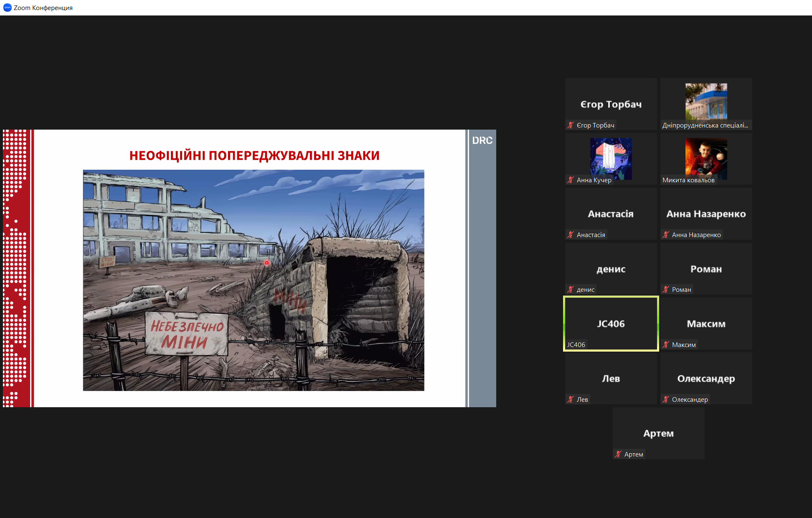Select the Дніпрорудненська school profile picture

tap(706, 102)
